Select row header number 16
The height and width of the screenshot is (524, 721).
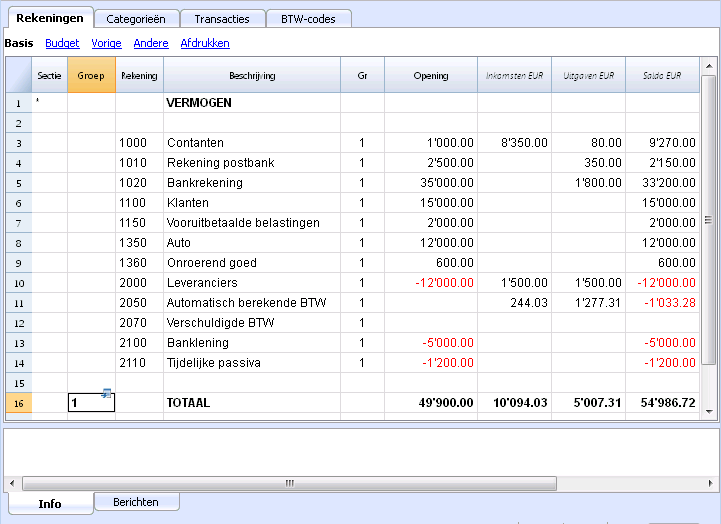[x=19, y=403]
